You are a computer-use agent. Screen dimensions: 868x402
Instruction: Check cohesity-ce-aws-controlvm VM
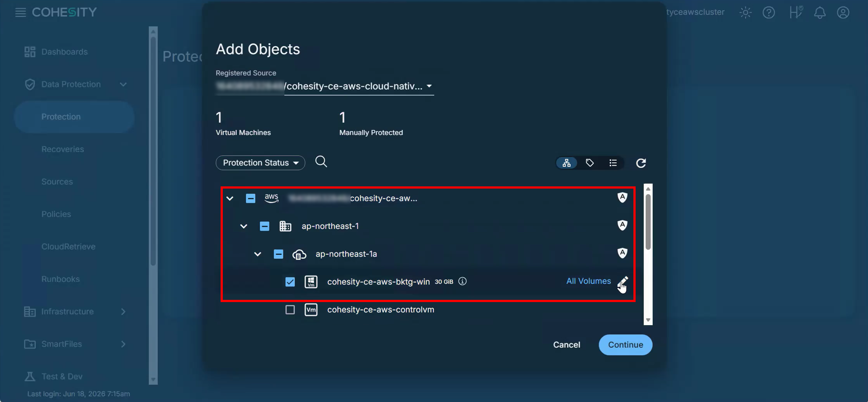coord(290,310)
